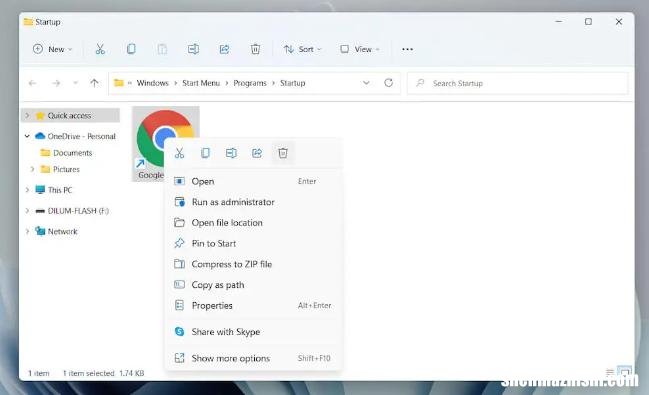Choose Pin to Start

(253, 243)
